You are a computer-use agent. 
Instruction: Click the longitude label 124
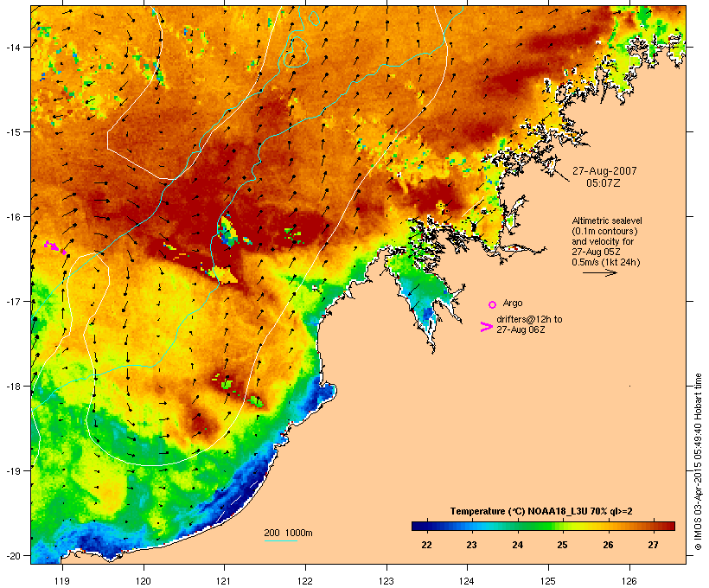(467, 581)
